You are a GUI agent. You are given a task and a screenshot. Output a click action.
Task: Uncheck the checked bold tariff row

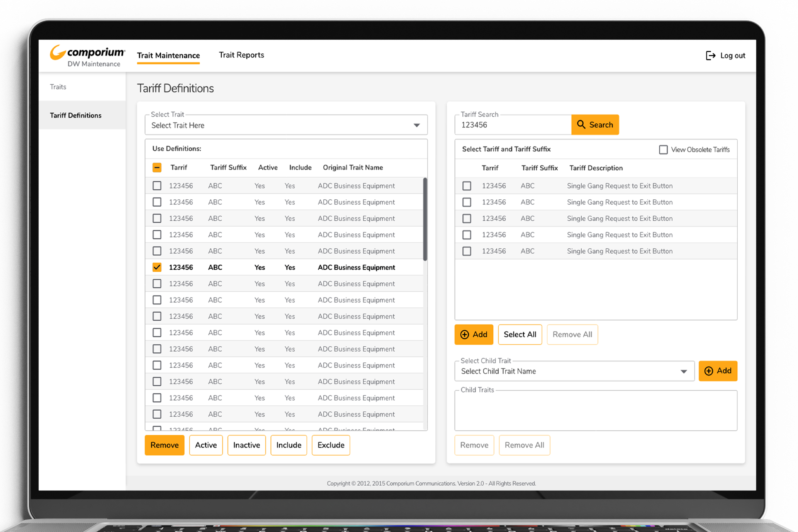click(x=157, y=267)
